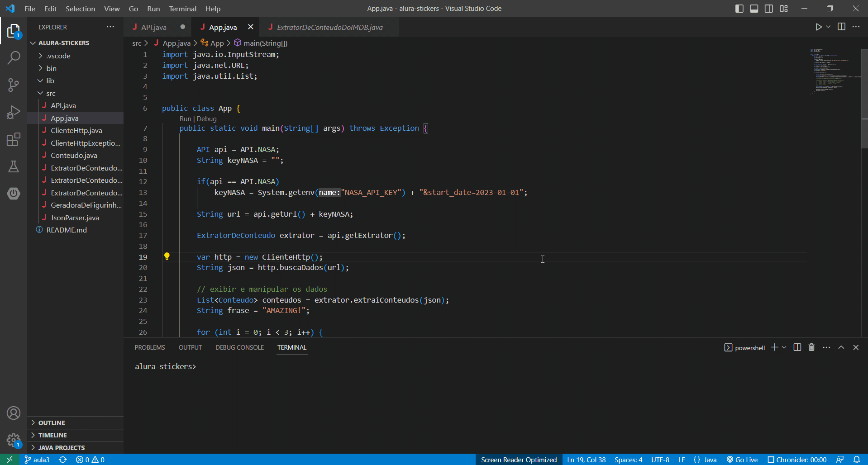Customize layout icon in title bar
Viewport: 868px width, 465px height.
tap(784, 9)
